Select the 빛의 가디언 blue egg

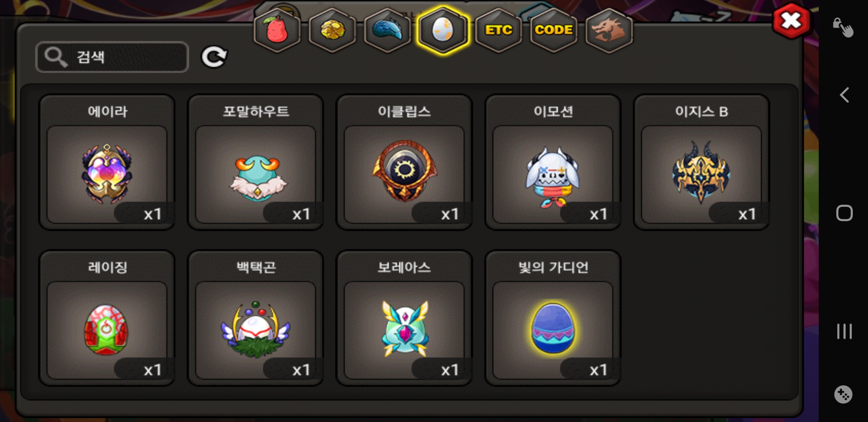click(x=553, y=318)
